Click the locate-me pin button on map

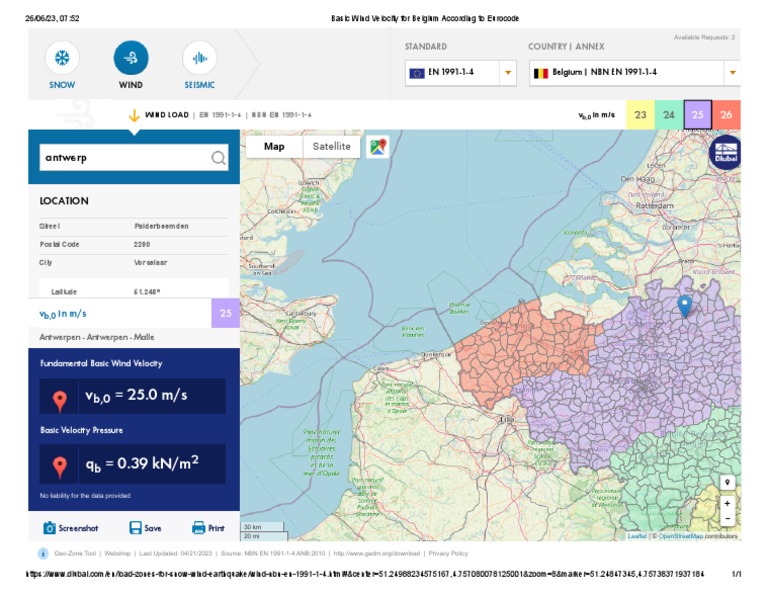[727, 483]
